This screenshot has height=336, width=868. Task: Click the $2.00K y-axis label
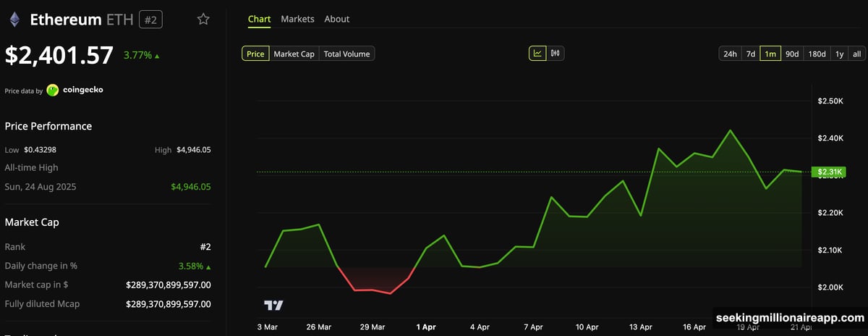830,287
